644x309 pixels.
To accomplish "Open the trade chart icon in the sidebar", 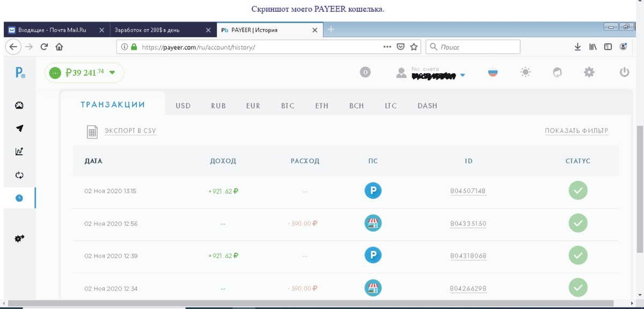I will click(19, 152).
